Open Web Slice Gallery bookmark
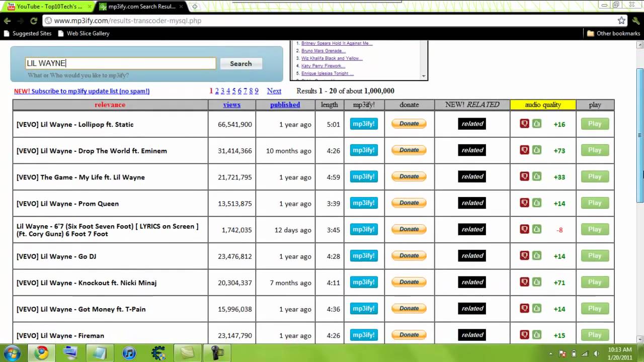Screen dimensions: 644x362 pos(84,34)
